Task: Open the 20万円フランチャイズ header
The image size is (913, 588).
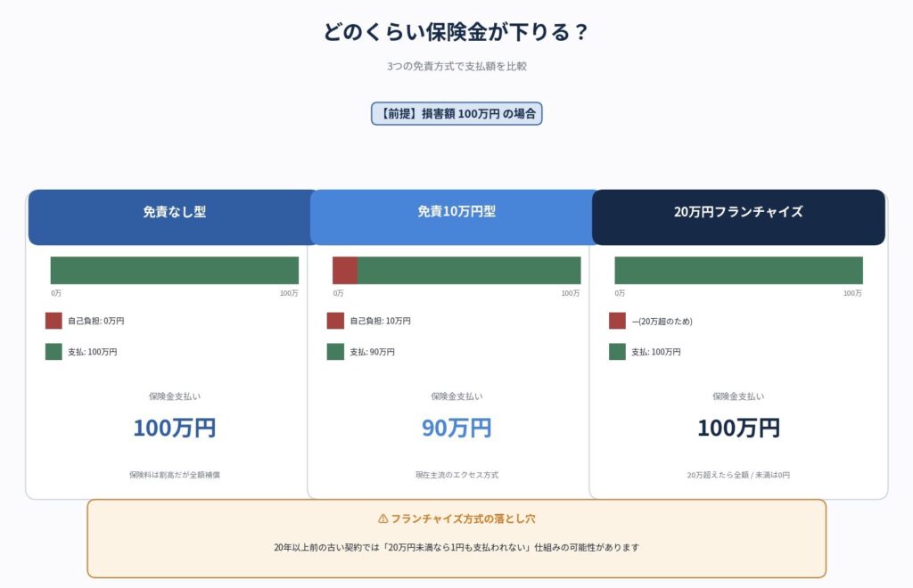Action: 738,217
